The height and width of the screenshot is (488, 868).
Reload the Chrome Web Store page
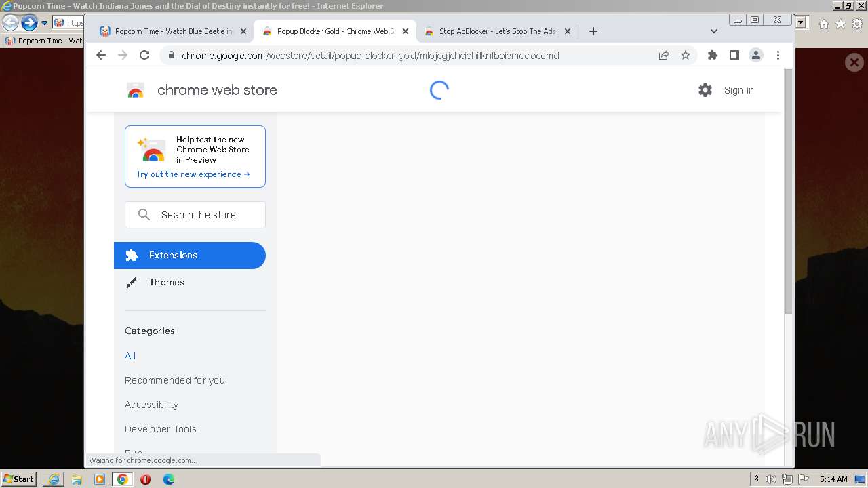[144, 56]
